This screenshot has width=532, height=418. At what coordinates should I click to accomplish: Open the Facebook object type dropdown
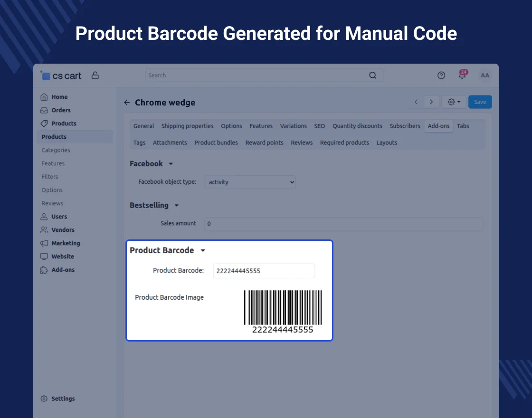coord(250,182)
